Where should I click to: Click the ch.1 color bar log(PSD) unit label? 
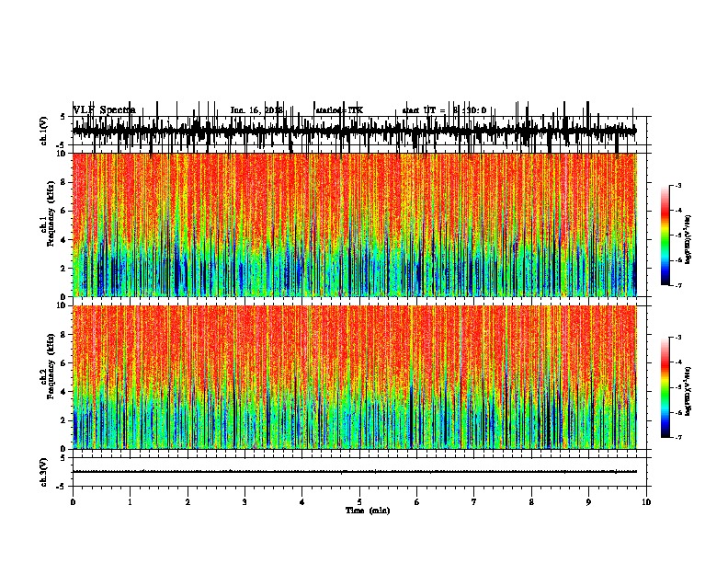pyautogui.click(x=688, y=239)
